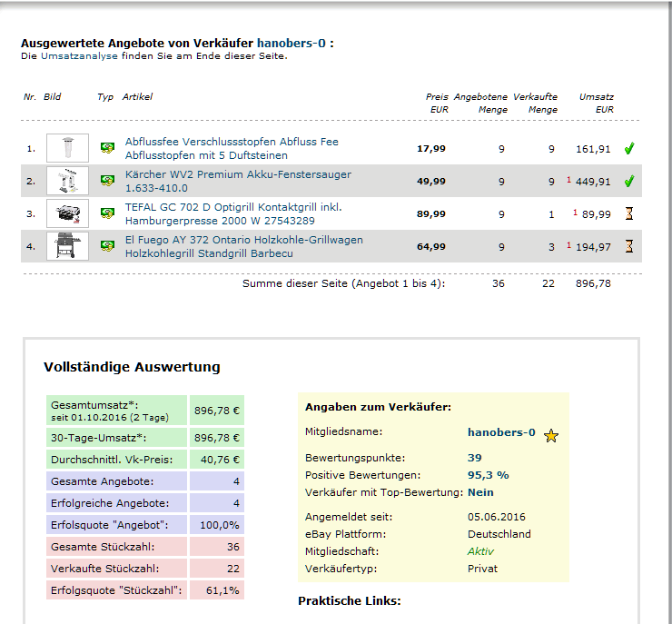
Task: Click positive ratings value 95,3 %
Action: click(489, 475)
